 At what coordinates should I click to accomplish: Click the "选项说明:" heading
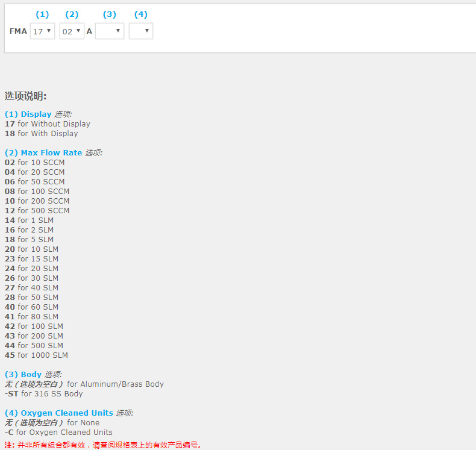[26, 96]
